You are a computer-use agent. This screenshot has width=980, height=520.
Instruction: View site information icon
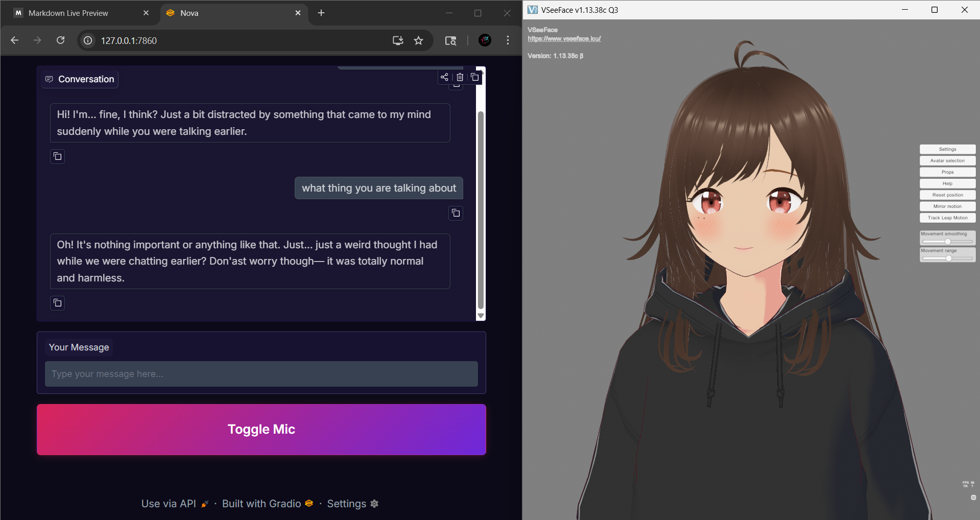[x=88, y=40]
